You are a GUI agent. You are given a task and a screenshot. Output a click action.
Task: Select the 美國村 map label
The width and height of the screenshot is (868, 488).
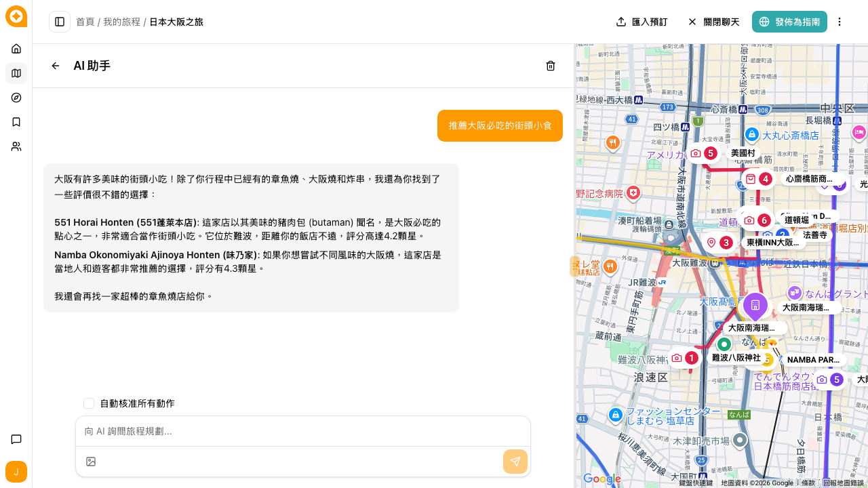[x=743, y=153]
